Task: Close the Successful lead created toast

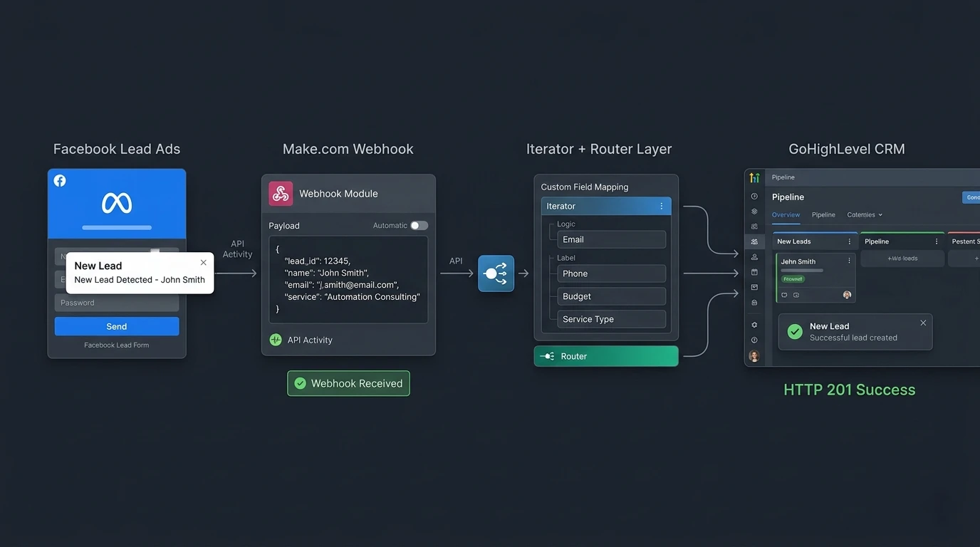Action: click(923, 323)
